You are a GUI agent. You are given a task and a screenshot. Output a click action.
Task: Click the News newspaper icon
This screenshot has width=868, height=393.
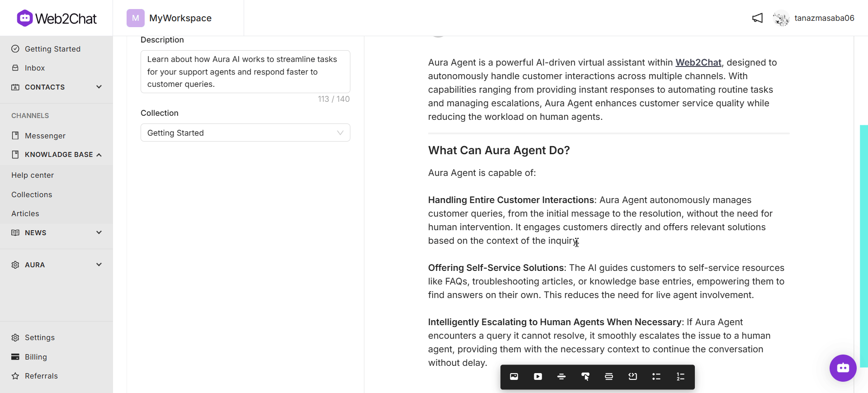pyautogui.click(x=15, y=232)
